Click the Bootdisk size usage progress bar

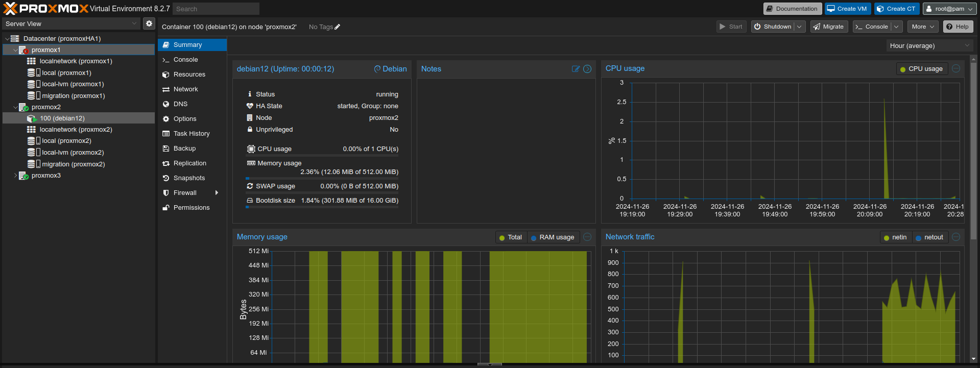coord(322,207)
